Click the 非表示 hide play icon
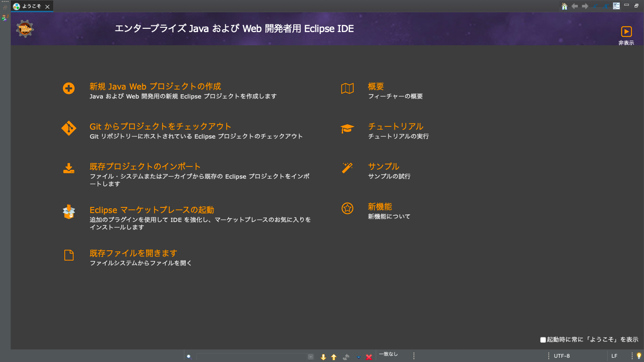644x362 pixels. pyautogui.click(x=626, y=32)
